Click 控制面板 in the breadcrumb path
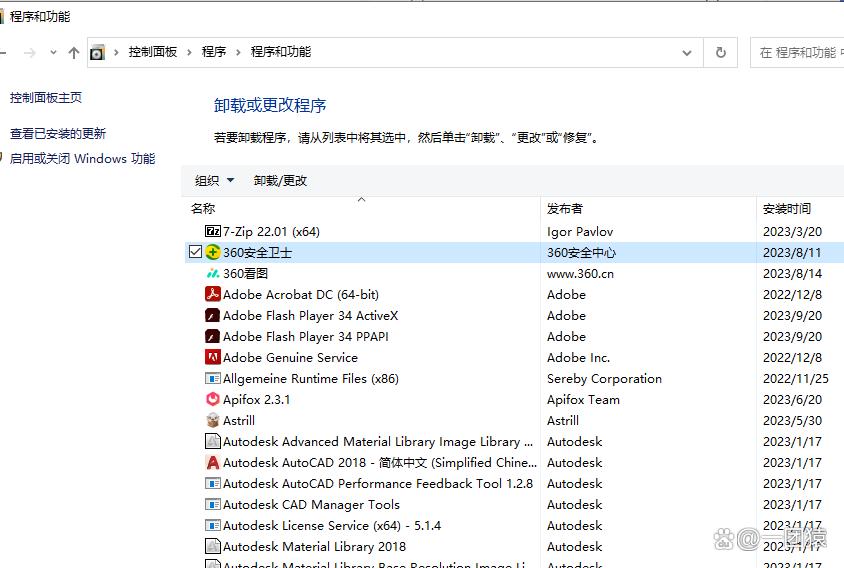The image size is (844, 568). 153,52
